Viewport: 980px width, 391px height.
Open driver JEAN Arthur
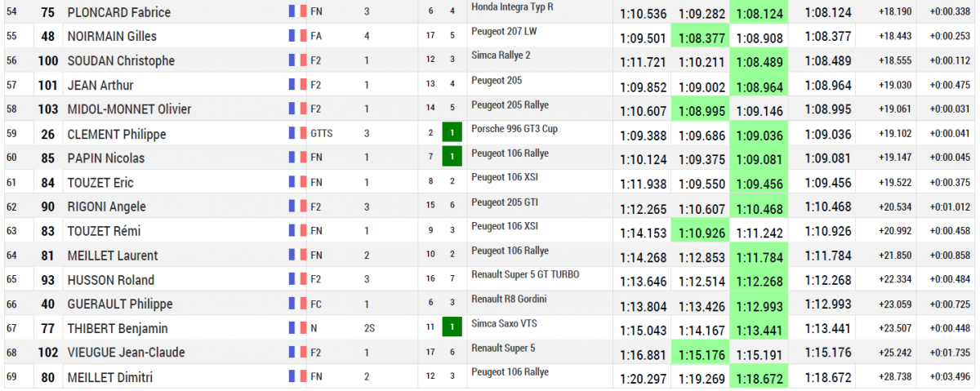coord(100,85)
